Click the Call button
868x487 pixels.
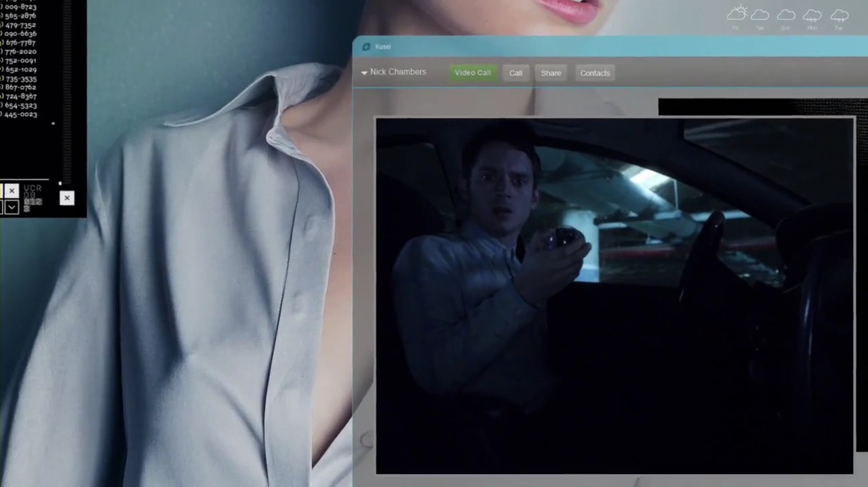(x=515, y=73)
